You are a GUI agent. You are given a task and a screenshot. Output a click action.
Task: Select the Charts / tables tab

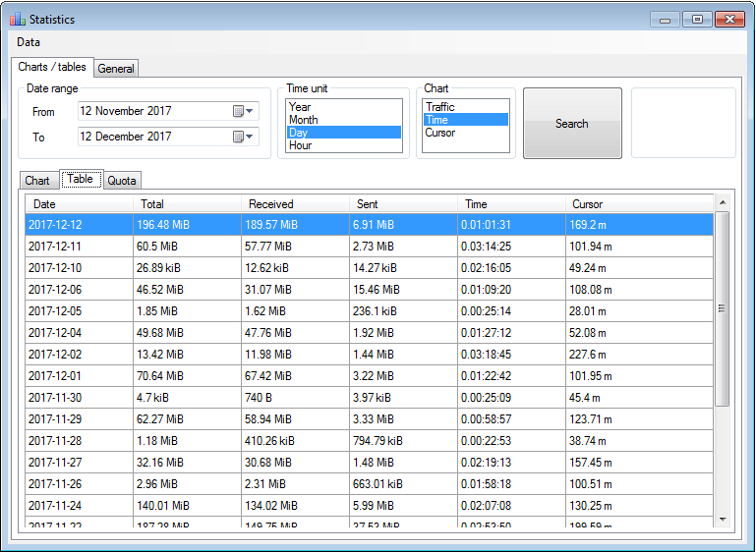pos(52,67)
